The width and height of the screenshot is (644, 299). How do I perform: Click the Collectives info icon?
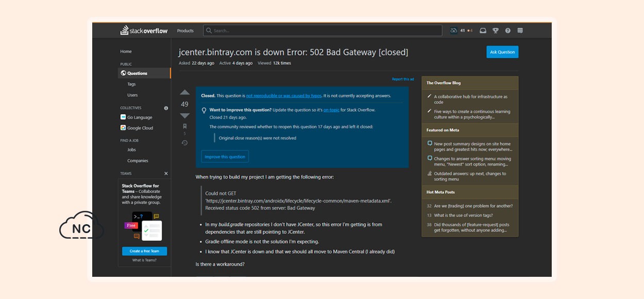166,108
